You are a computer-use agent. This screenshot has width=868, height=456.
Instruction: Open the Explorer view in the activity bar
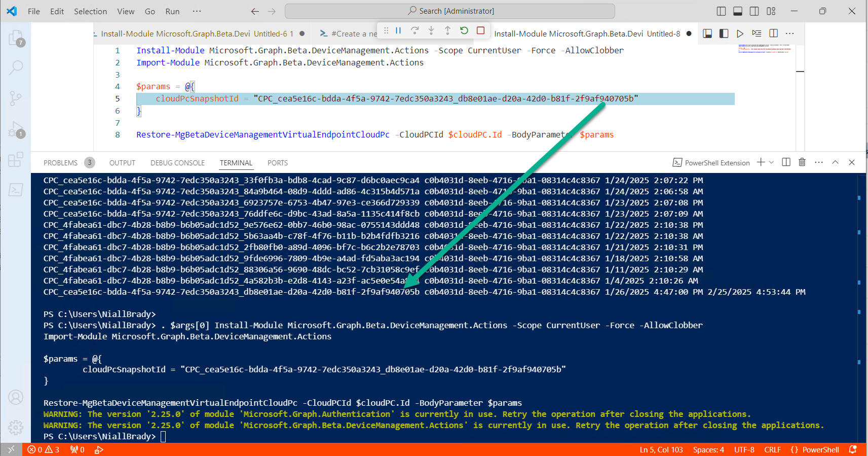pyautogui.click(x=16, y=38)
